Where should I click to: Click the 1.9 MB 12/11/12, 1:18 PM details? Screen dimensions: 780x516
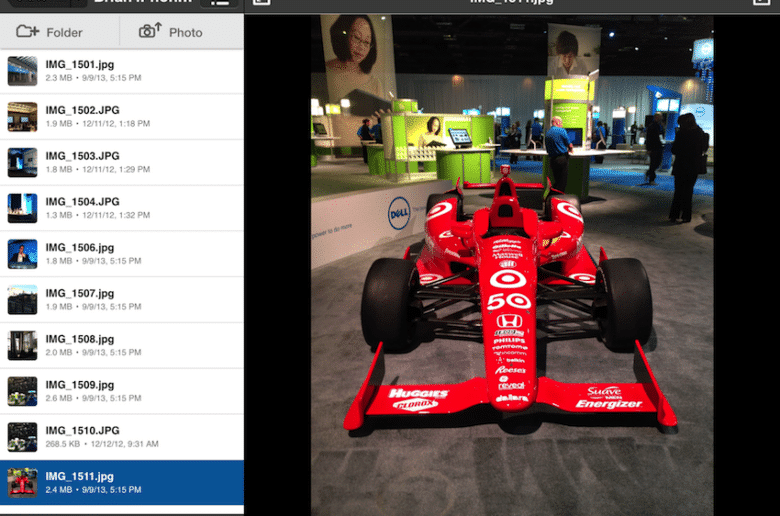click(98, 123)
